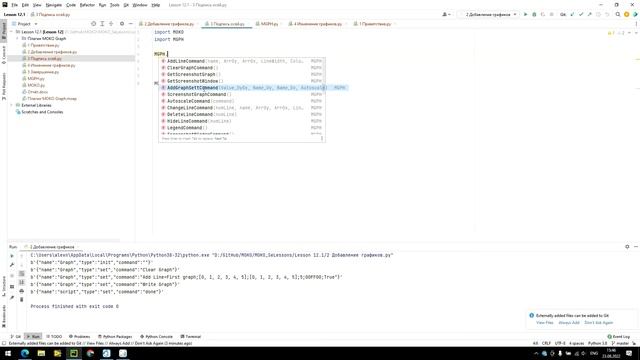Screen dimensions: 640x360
Task: Toggle soft-wrap in Run panel
Action: (x=22, y=273)
